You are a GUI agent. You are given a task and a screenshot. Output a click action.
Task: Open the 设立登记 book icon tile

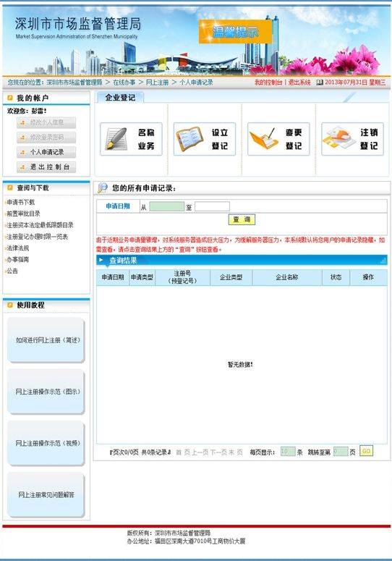point(205,139)
